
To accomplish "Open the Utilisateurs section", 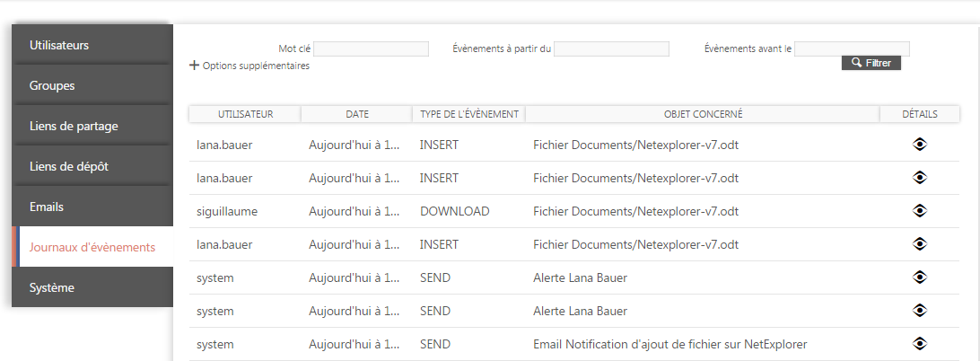I will 92,45.
